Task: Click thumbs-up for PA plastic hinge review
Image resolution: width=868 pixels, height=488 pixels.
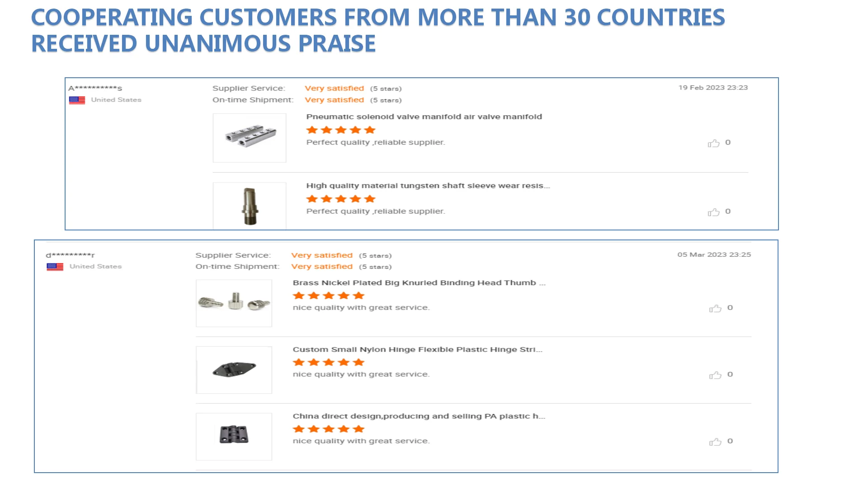Action: point(715,442)
